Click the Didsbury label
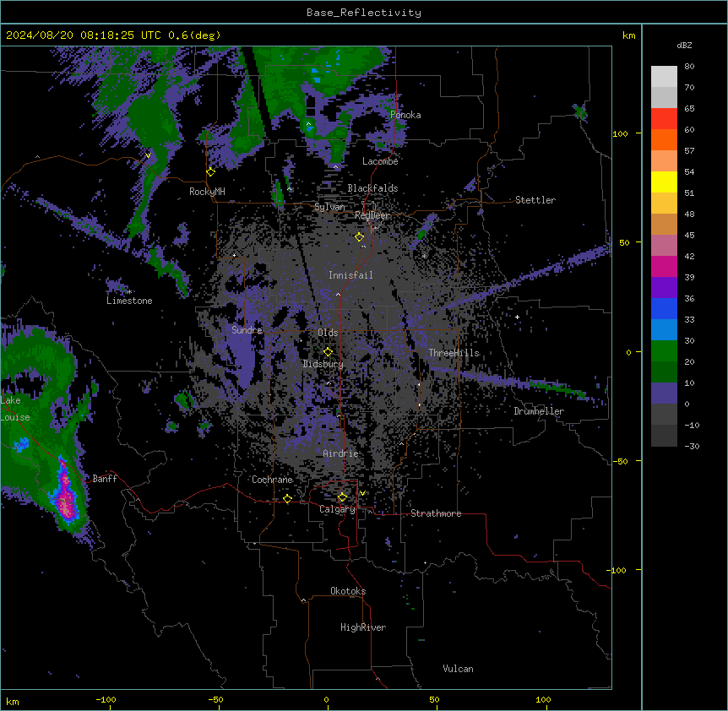This screenshot has height=711, width=728. (323, 364)
